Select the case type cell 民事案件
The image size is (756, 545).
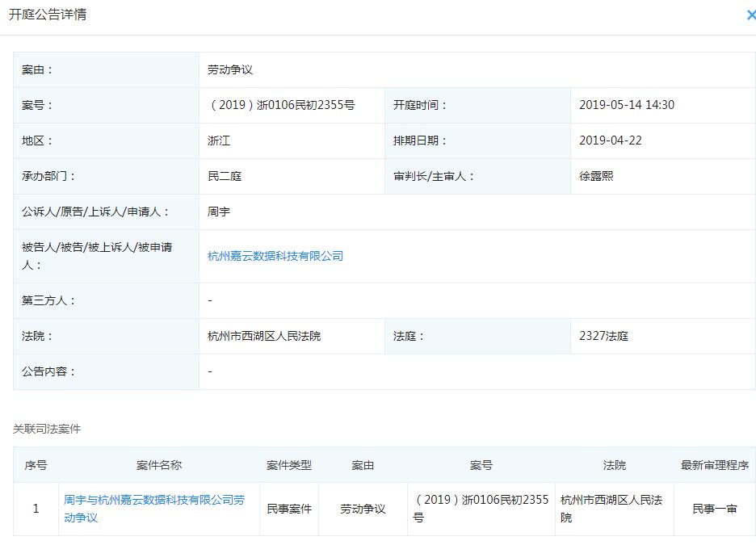[289, 508]
